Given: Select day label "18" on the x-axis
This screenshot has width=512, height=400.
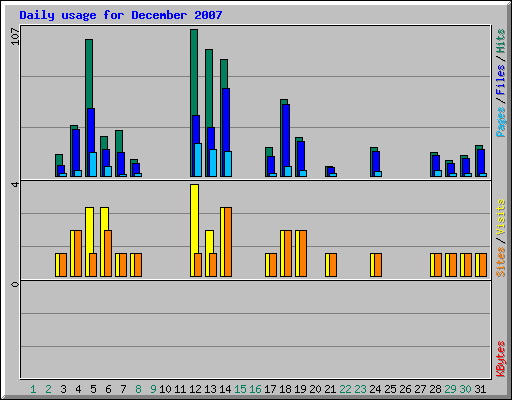Looking at the screenshot, I should pos(285,389).
